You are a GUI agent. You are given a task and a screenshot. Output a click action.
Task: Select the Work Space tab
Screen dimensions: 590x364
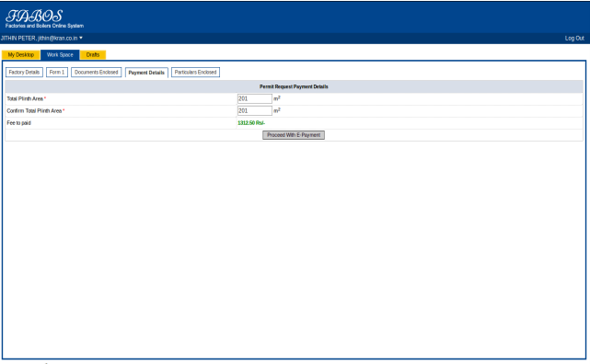(x=60, y=55)
